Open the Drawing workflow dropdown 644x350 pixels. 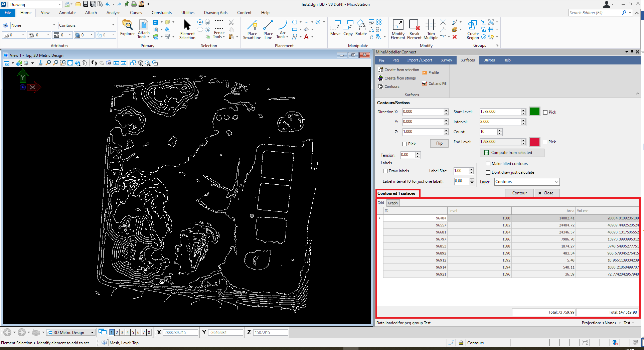click(x=59, y=4)
